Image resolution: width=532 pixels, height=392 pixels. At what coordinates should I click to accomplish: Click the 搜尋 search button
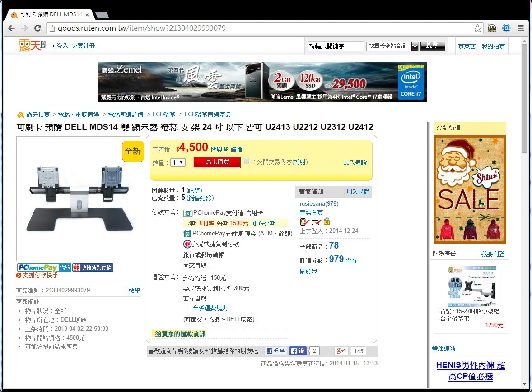click(433, 46)
